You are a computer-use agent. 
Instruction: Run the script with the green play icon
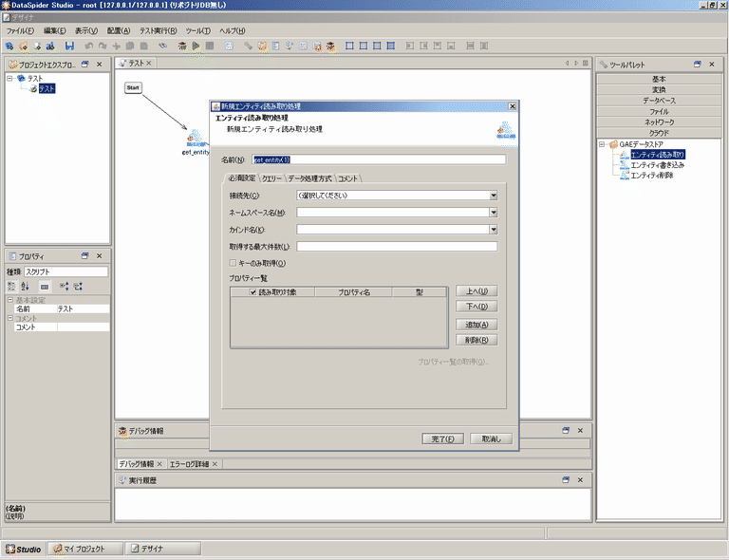click(196, 46)
